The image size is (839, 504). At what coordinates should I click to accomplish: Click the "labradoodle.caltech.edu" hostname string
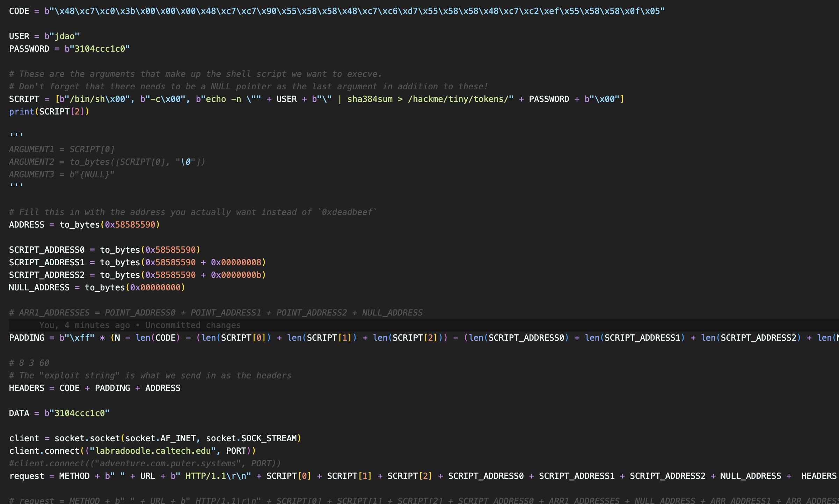pyautogui.click(x=153, y=451)
